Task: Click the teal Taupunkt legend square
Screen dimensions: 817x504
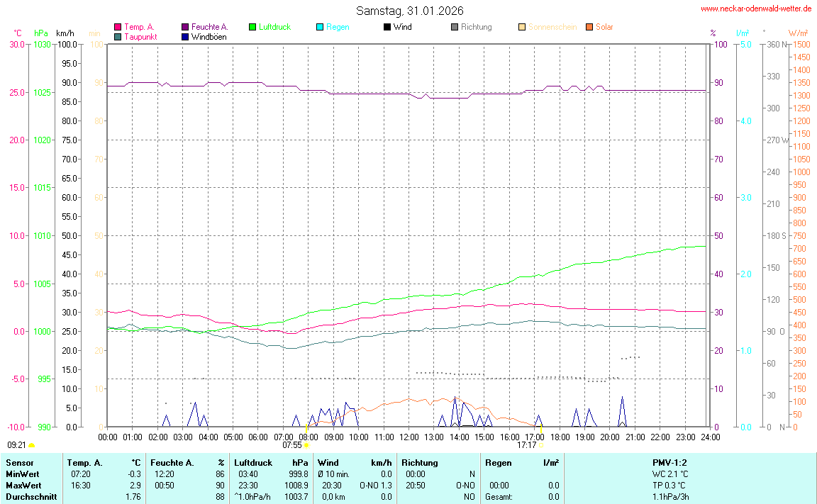Action: click(118, 37)
